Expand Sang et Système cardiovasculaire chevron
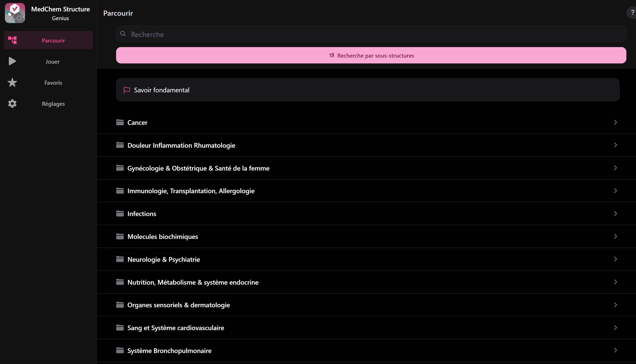 616,327
